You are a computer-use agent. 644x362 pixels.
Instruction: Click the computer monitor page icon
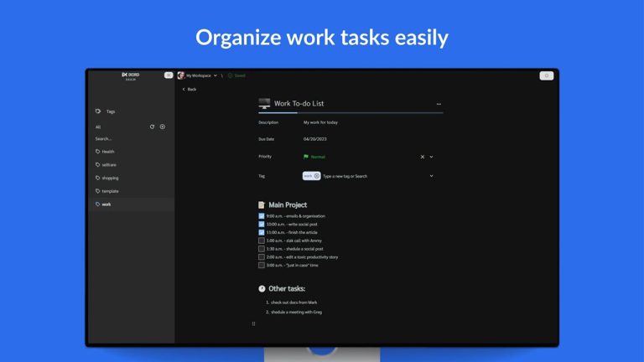point(264,103)
